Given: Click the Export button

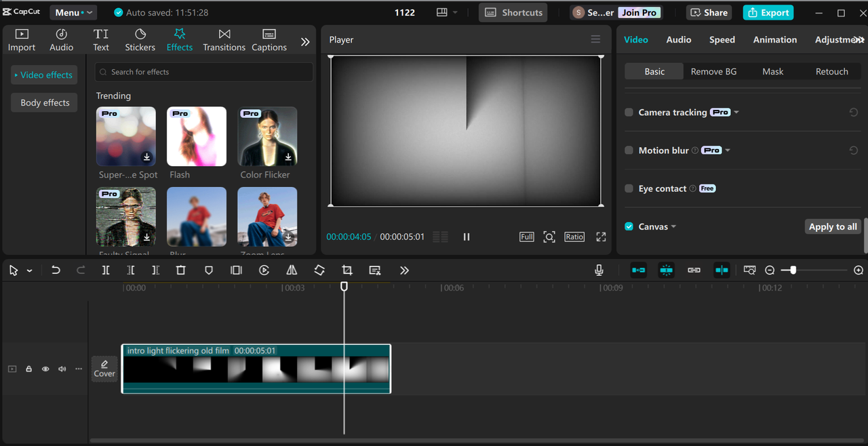Looking at the screenshot, I should pyautogui.click(x=768, y=12).
